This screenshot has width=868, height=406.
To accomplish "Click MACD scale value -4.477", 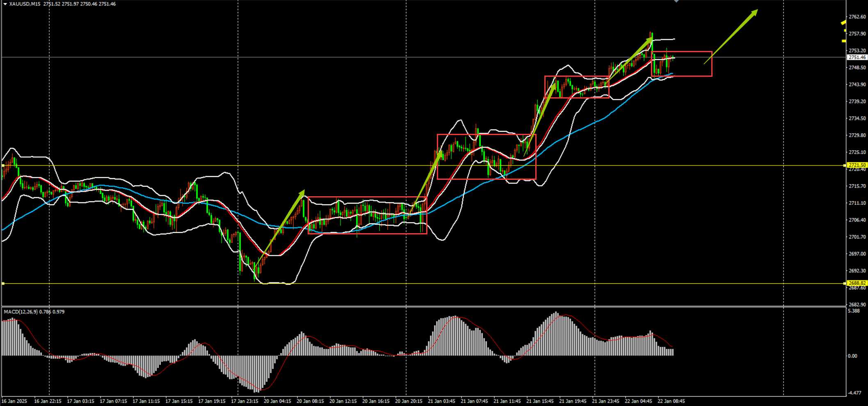I will point(854,393).
